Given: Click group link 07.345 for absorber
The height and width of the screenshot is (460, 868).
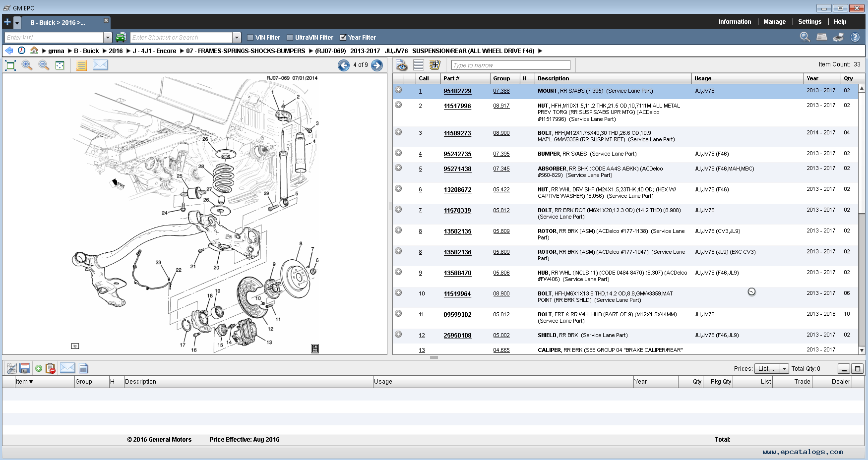Looking at the screenshot, I should [501, 169].
